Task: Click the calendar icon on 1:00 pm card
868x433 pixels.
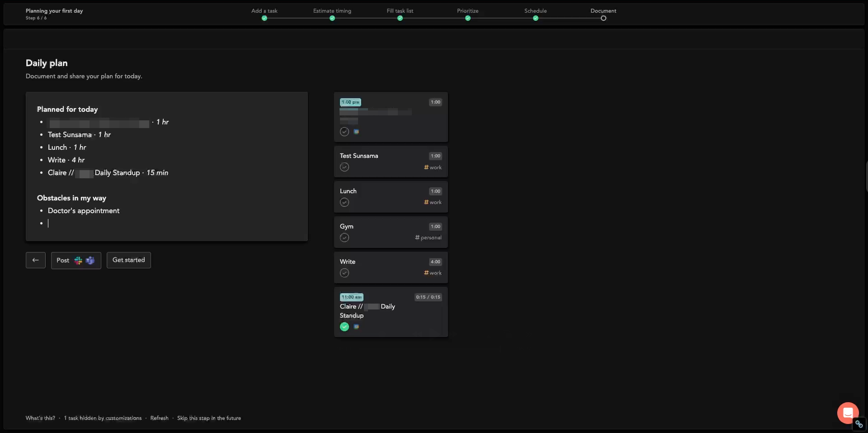Action: pos(356,132)
